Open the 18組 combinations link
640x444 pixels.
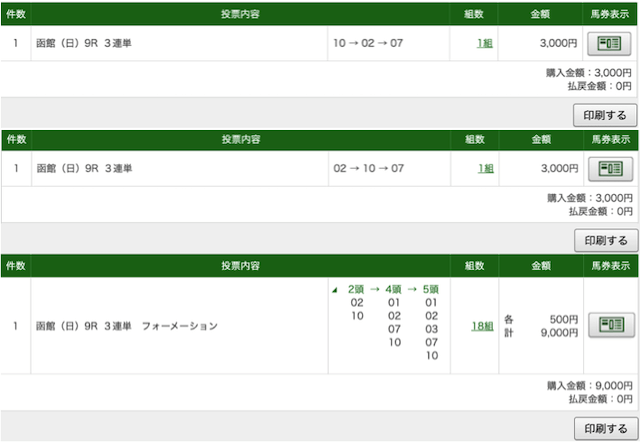pos(482,326)
